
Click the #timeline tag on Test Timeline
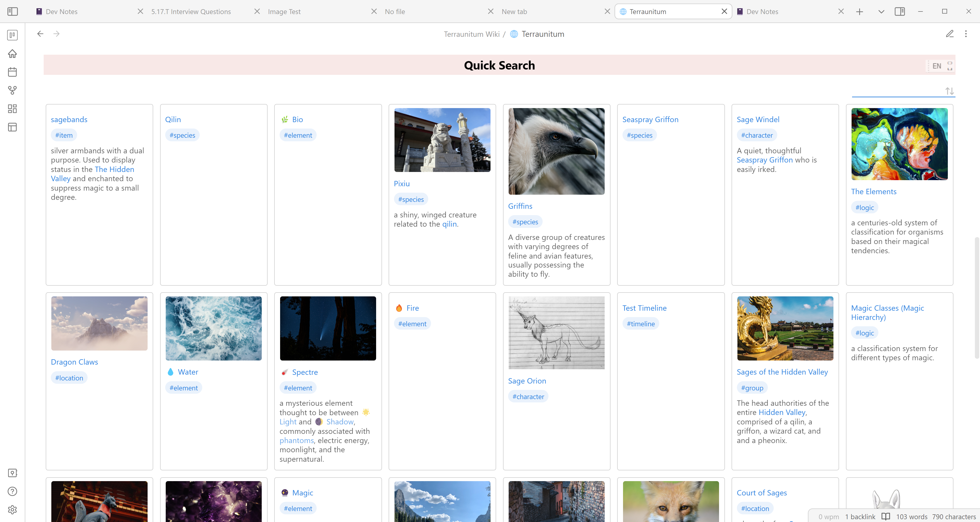tap(641, 324)
